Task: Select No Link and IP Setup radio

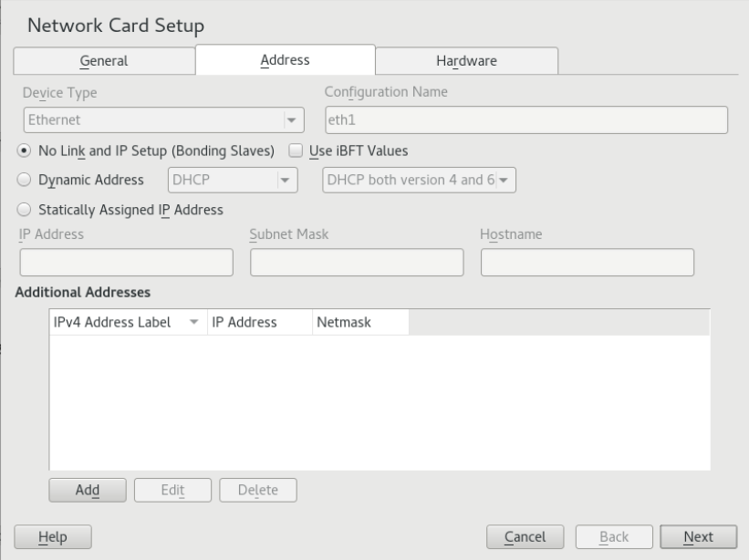Action: click(x=25, y=150)
